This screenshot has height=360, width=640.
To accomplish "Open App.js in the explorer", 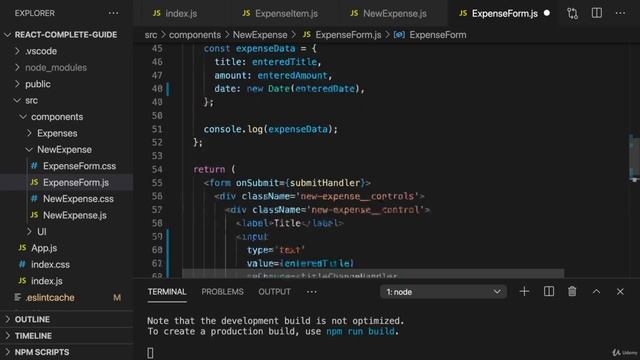I will point(44,248).
